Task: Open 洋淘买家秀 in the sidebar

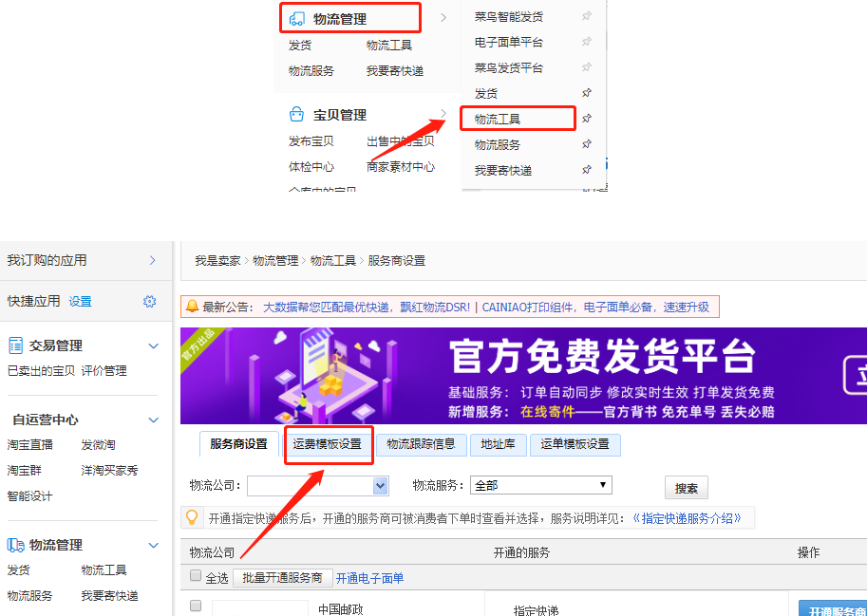Action: click(109, 471)
